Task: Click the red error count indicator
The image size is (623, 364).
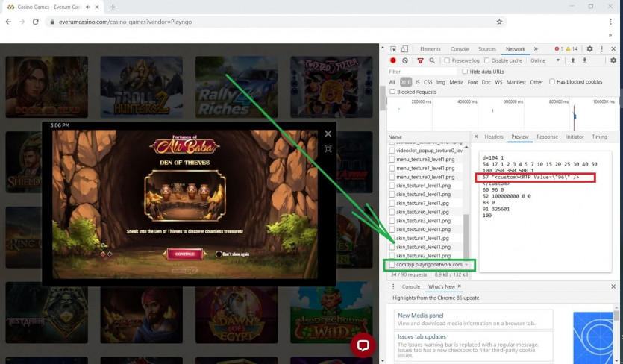Action: [559, 49]
